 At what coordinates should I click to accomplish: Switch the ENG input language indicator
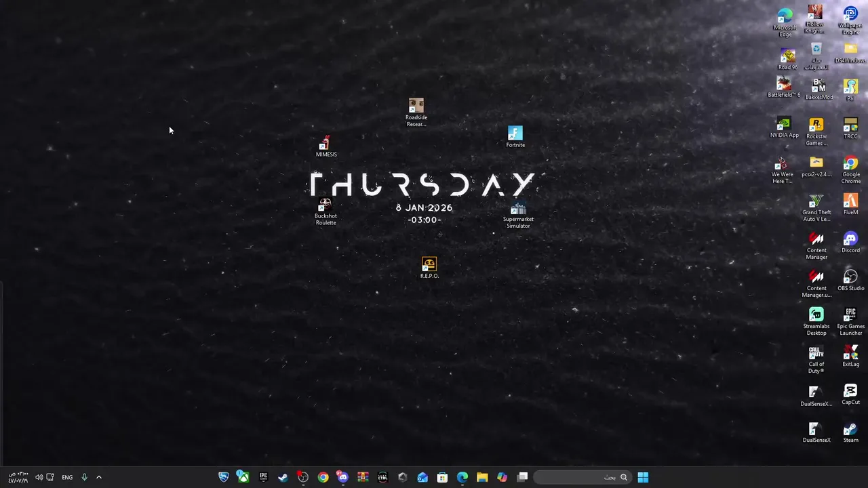(x=67, y=477)
